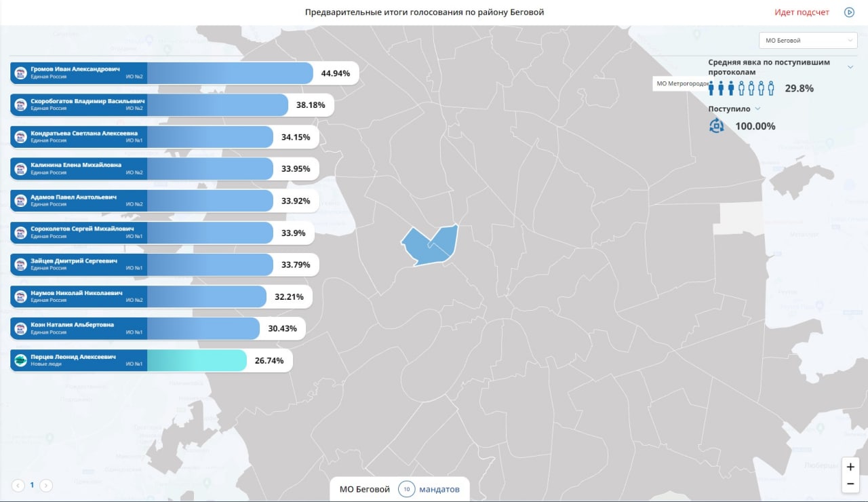Go to next page arrow
Image resolution: width=868 pixels, height=502 pixels.
click(45, 485)
